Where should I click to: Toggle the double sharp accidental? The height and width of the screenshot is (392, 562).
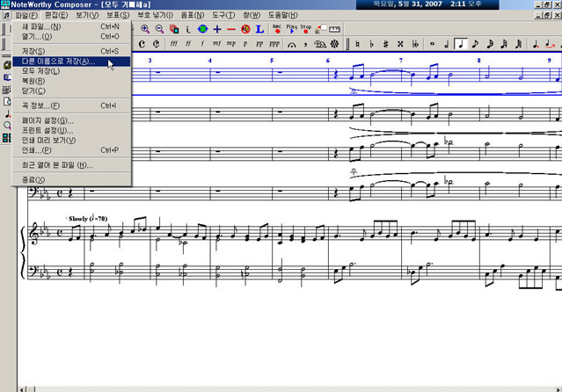[x=400, y=44]
